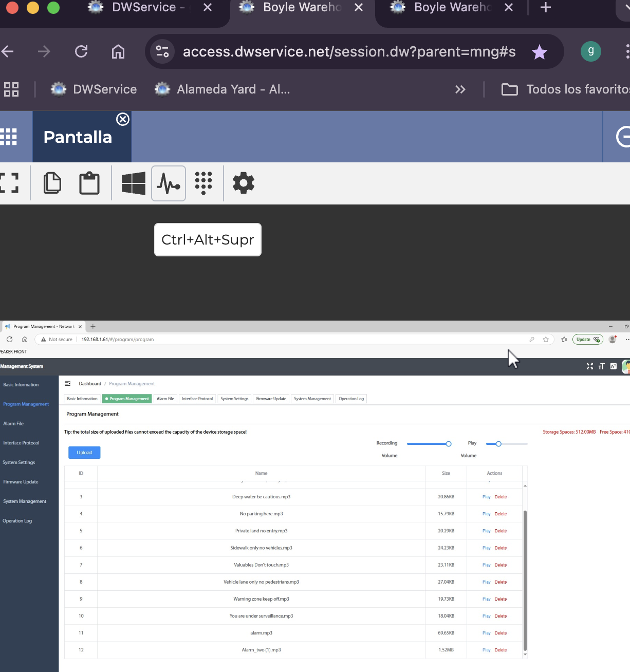Play Valuables Don't touch.mp3
Screen dimensions: 630x672
click(487, 565)
